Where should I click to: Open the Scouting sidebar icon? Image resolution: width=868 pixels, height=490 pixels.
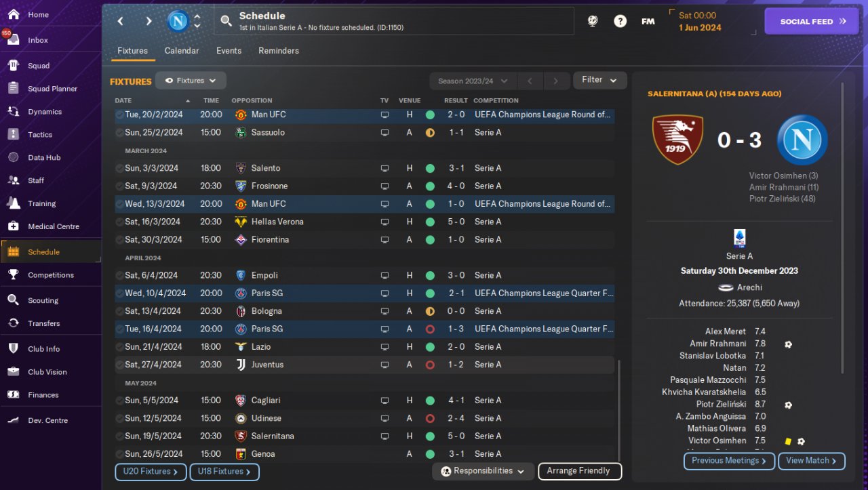click(x=13, y=300)
